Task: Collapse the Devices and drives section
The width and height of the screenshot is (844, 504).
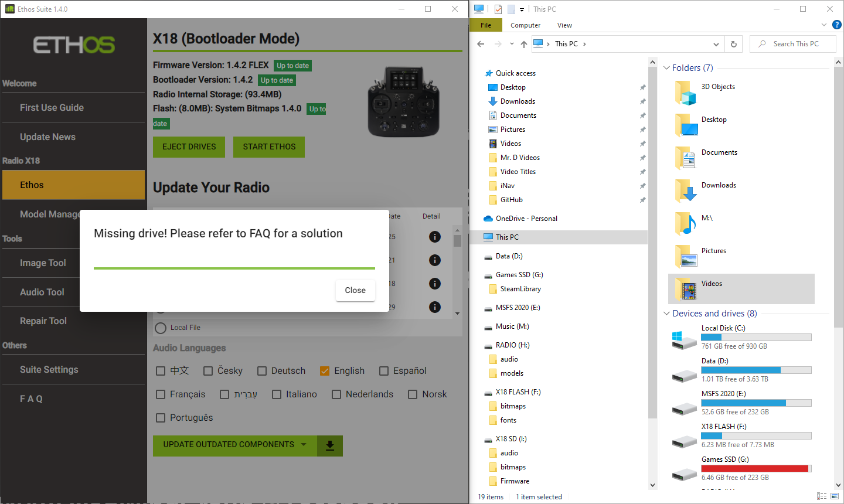Action: click(666, 313)
